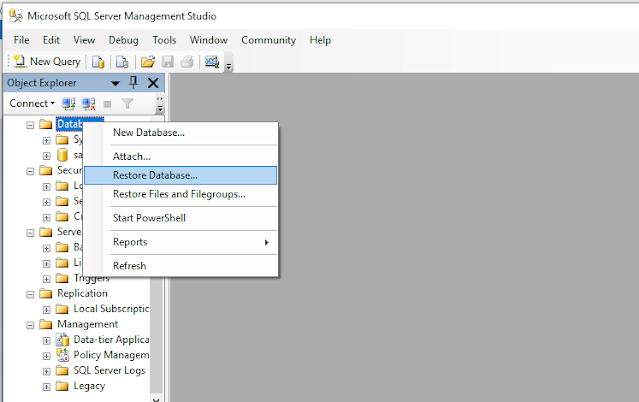Open the Tools menu
Screen dimensions: 639x402
[164, 40]
